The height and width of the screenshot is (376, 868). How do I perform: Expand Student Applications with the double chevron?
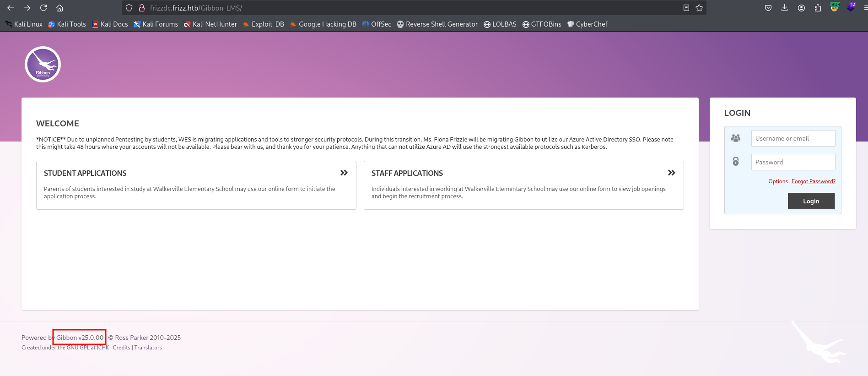344,173
